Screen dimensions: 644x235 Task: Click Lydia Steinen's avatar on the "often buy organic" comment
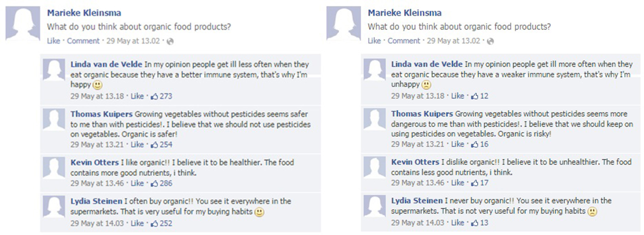54,207
